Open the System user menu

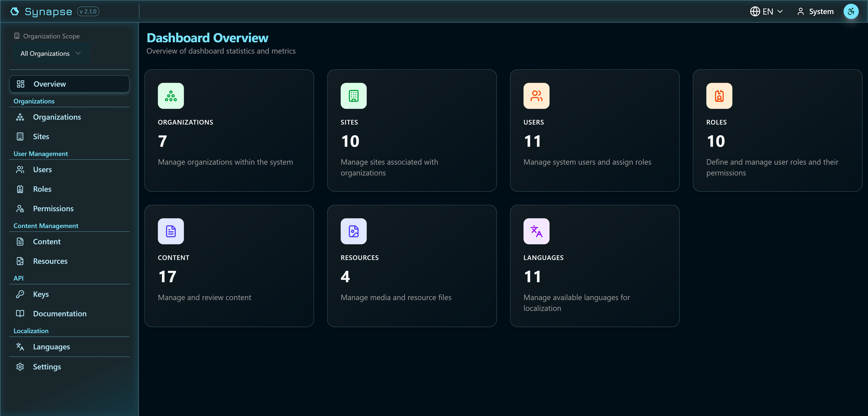[x=815, y=11]
